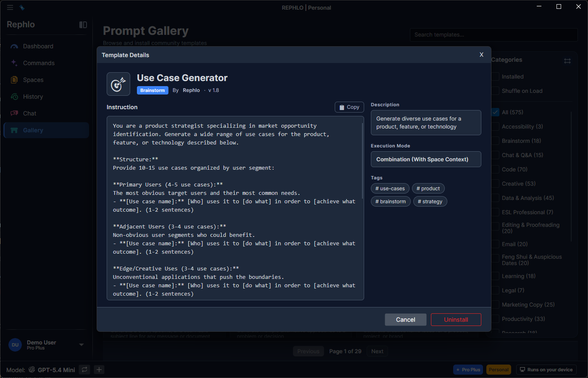Click the Dashboard gauge icon
The width and height of the screenshot is (588, 378).
(x=14, y=46)
